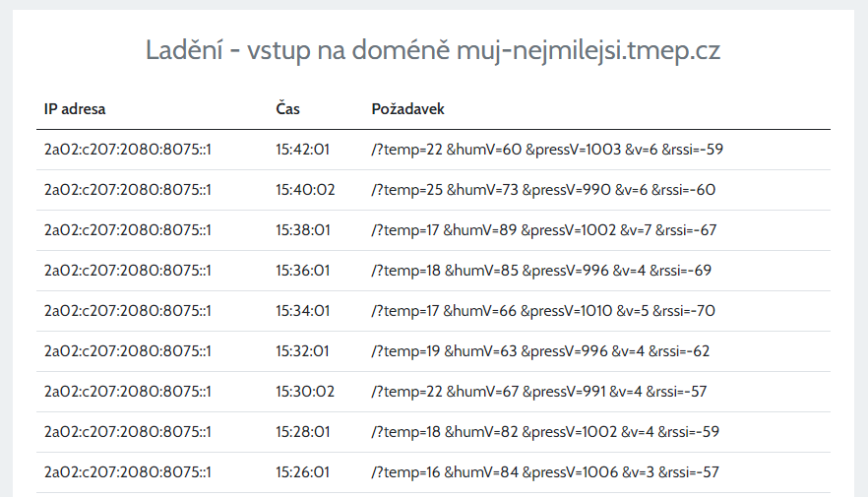Click the timestamp 15:36:01

(303, 271)
